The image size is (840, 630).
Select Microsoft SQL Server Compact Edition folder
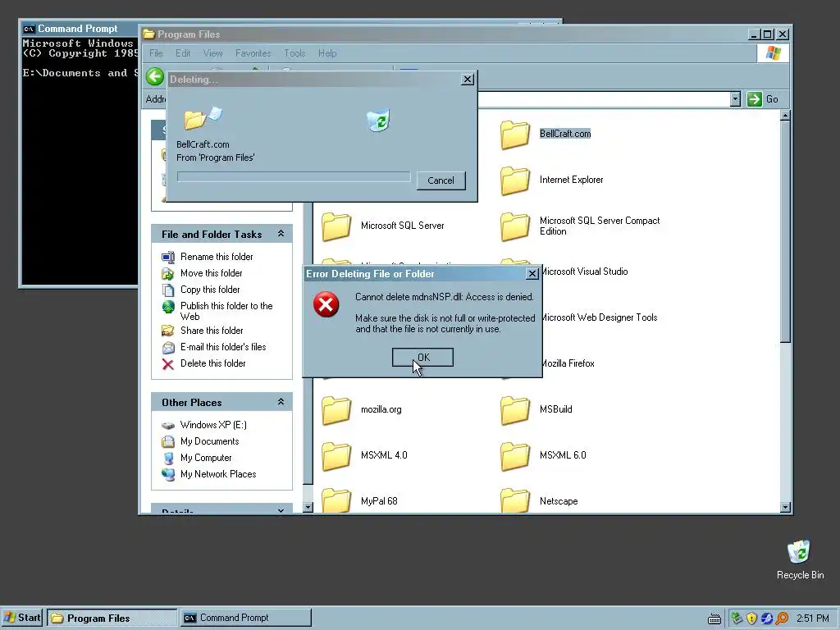(x=580, y=226)
